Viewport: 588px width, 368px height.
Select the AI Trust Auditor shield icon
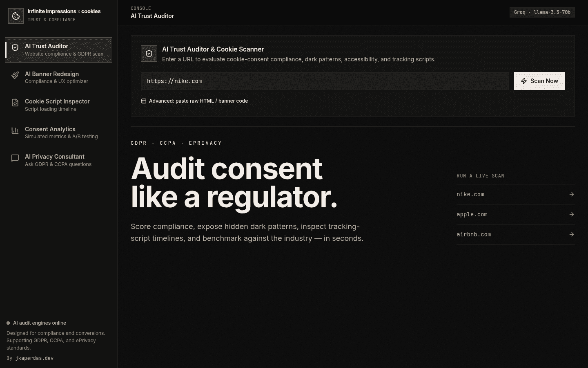(x=15, y=47)
